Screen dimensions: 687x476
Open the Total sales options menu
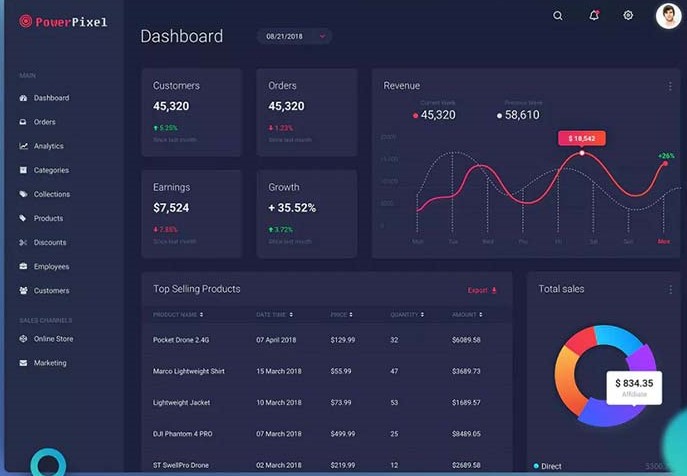tap(670, 289)
